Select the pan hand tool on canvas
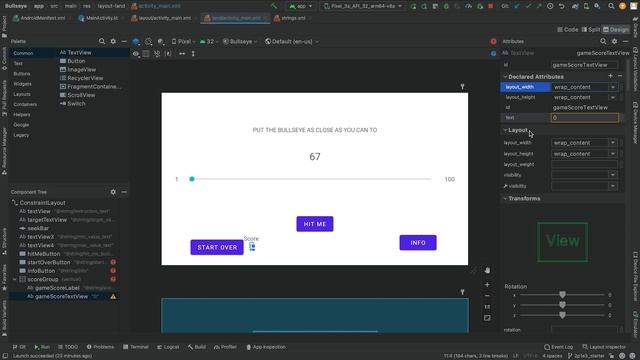 (x=487, y=270)
